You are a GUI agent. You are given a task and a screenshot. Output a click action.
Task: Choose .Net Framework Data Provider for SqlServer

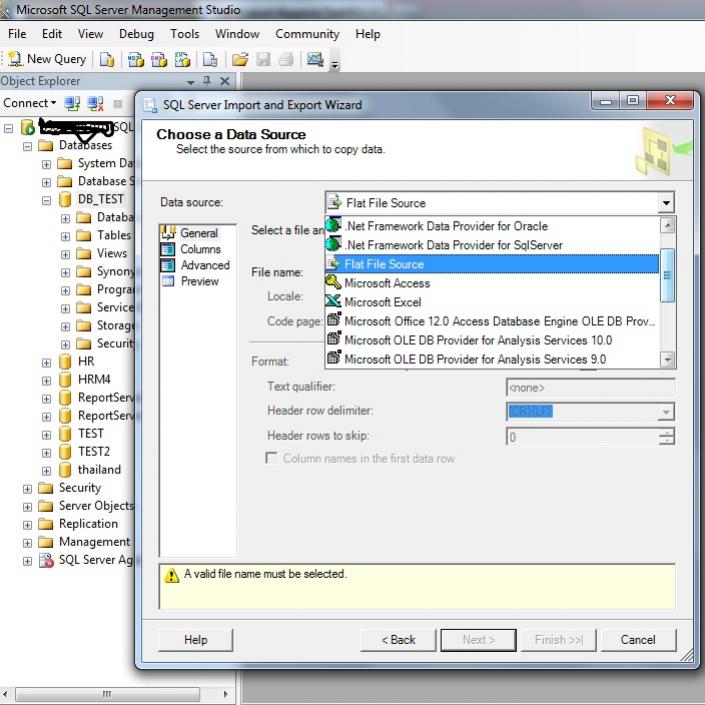click(492, 245)
